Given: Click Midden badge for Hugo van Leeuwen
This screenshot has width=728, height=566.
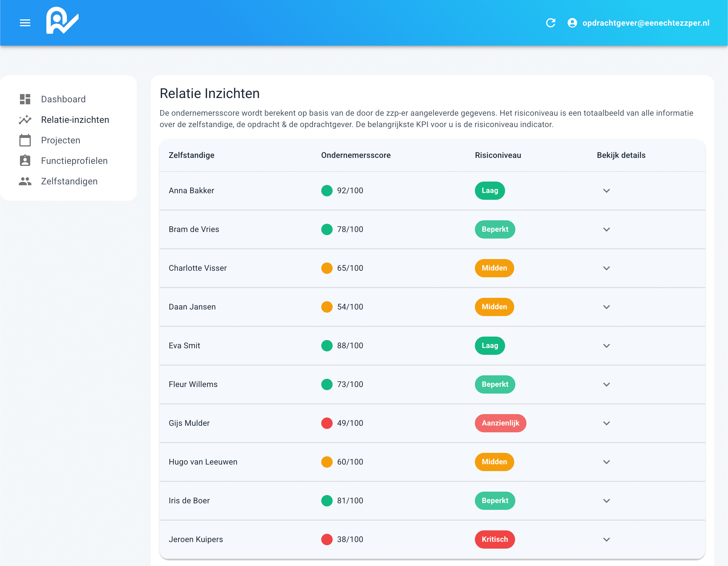Looking at the screenshot, I should click(494, 462).
